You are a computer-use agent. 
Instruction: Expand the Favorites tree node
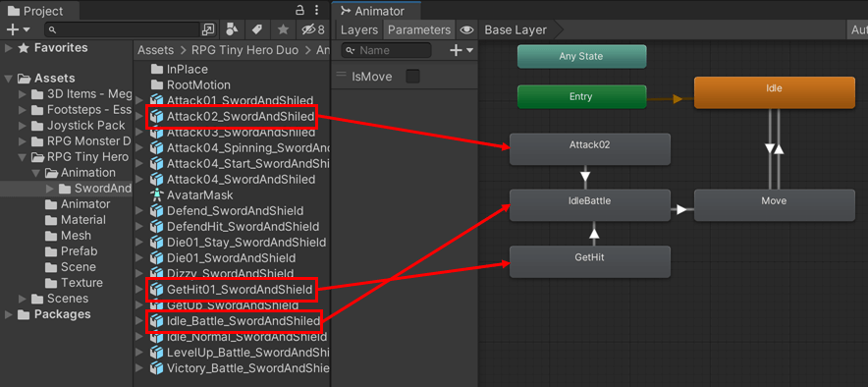(x=8, y=48)
